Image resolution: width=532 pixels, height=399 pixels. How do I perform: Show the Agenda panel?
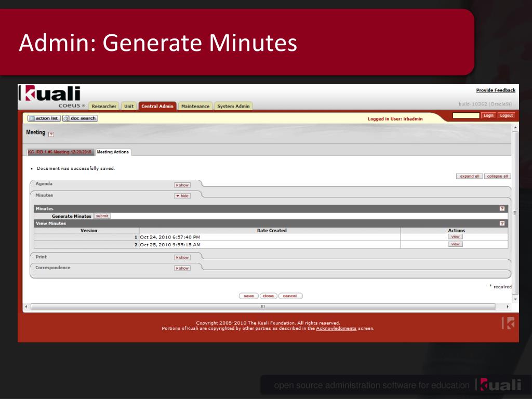182,185
